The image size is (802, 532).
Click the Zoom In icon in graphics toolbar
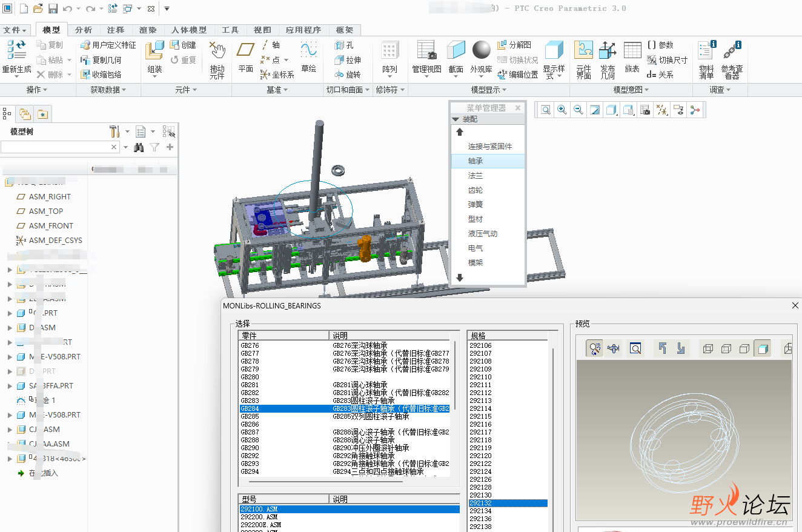(562, 110)
